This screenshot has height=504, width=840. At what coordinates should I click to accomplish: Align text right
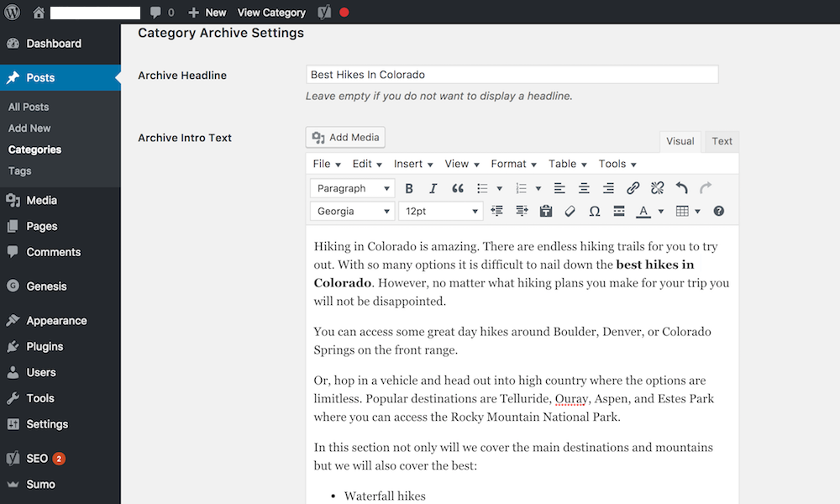pyautogui.click(x=608, y=188)
